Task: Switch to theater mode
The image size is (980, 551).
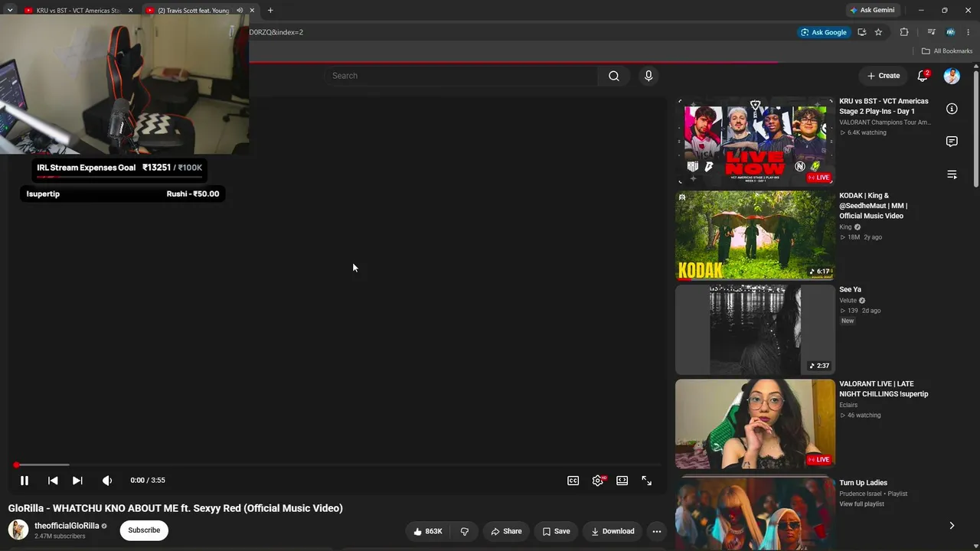Action: pos(622,481)
